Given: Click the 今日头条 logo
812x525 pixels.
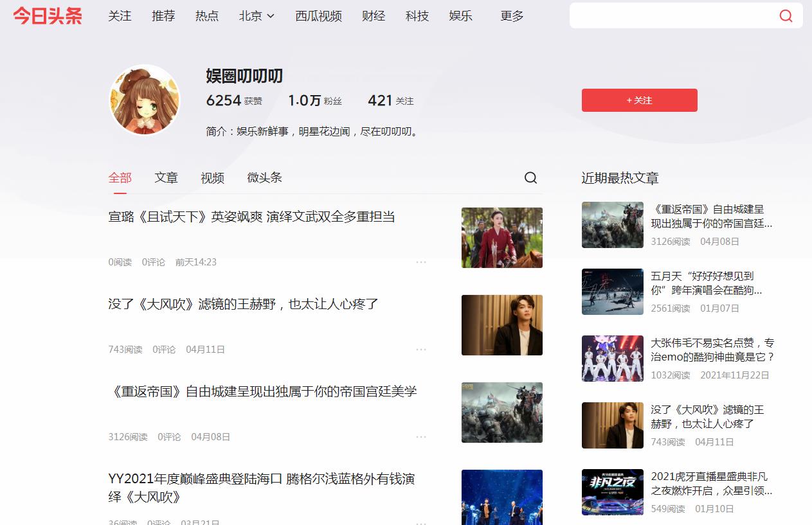Looking at the screenshot, I should pyautogui.click(x=48, y=16).
